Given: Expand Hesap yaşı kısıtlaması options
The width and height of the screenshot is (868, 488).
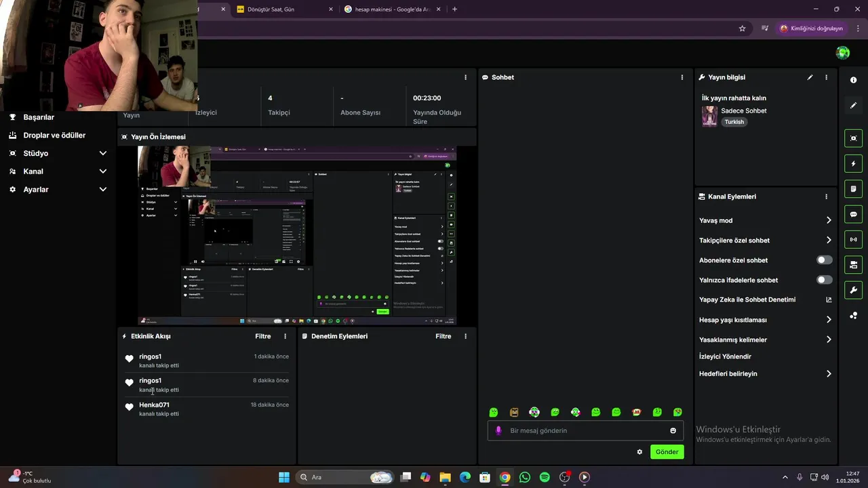Looking at the screenshot, I should click(829, 320).
